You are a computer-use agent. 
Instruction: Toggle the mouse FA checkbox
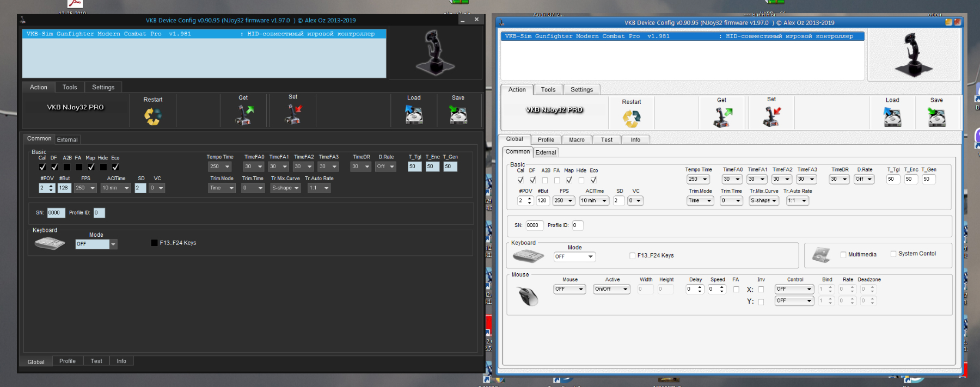[x=736, y=290]
